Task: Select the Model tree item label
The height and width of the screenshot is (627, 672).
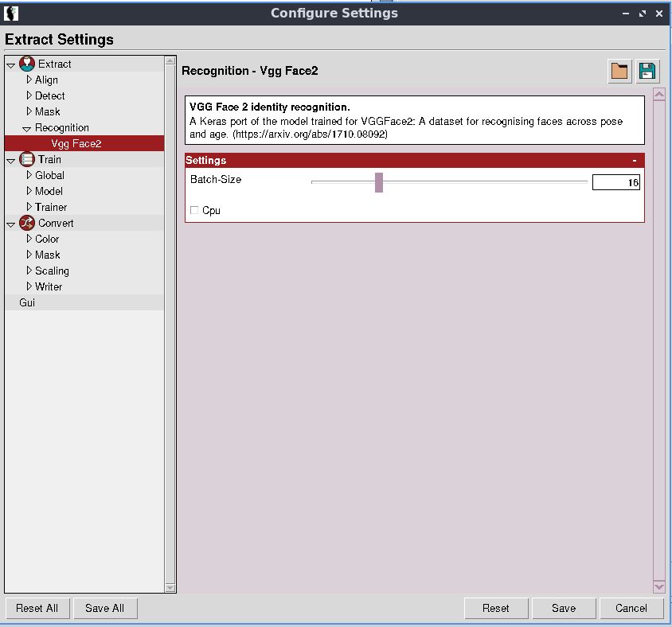Action: (x=49, y=191)
